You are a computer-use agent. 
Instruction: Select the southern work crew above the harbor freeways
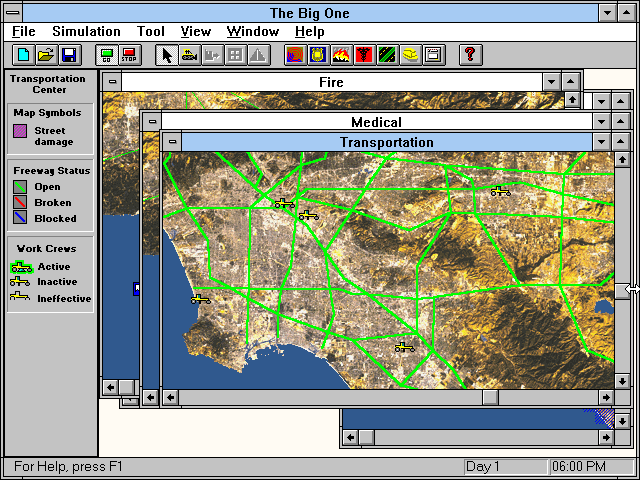[404, 347]
